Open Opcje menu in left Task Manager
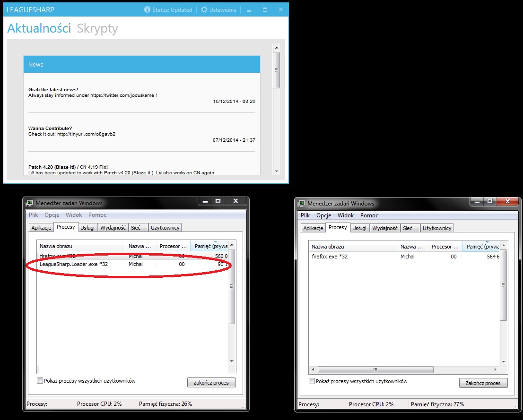523x420 pixels. pyautogui.click(x=52, y=215)
